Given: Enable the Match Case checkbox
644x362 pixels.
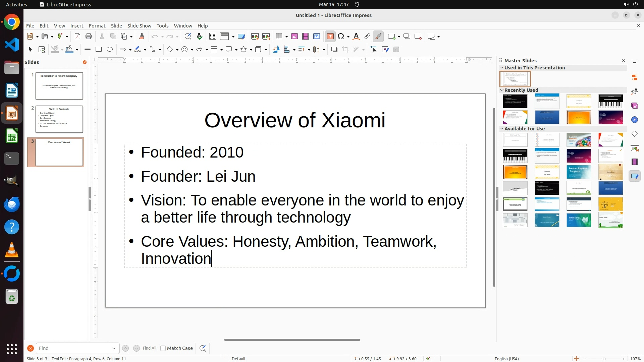Looking at the screenshot, I should pos(163,348).
